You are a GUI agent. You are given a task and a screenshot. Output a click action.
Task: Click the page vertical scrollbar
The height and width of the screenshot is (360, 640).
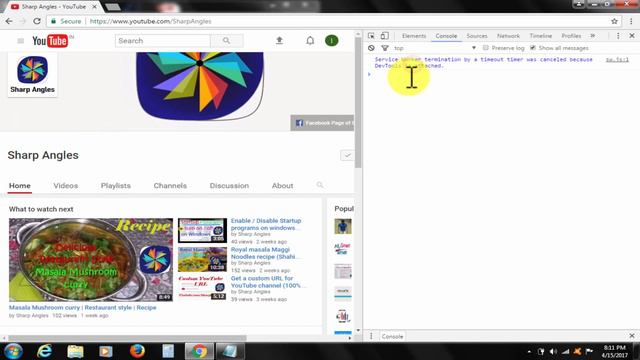[x=358, y=102]
